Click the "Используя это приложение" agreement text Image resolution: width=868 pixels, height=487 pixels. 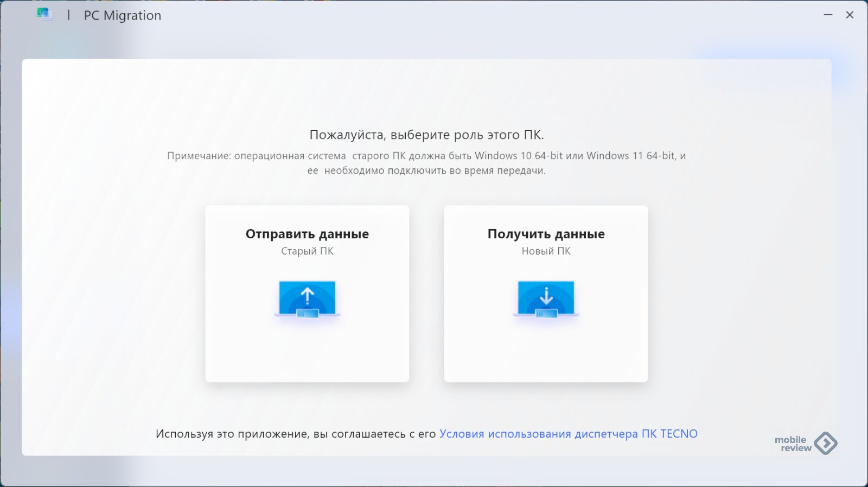click(x=296, y=434)
